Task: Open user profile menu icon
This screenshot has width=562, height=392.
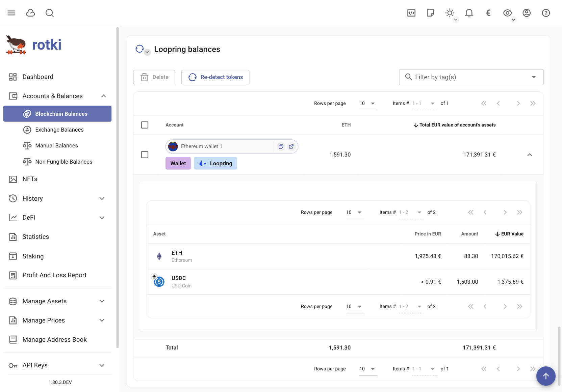Action: point(527,13)
